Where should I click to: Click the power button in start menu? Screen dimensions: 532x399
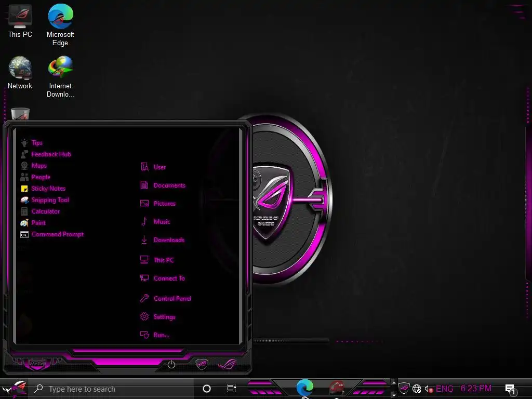click(171, 364)
